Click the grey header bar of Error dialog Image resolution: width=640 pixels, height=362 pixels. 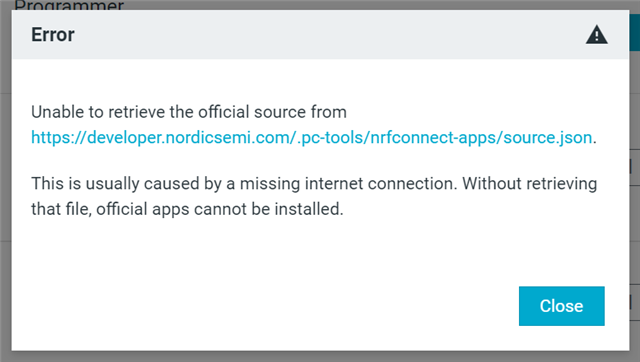coord(320,35)
